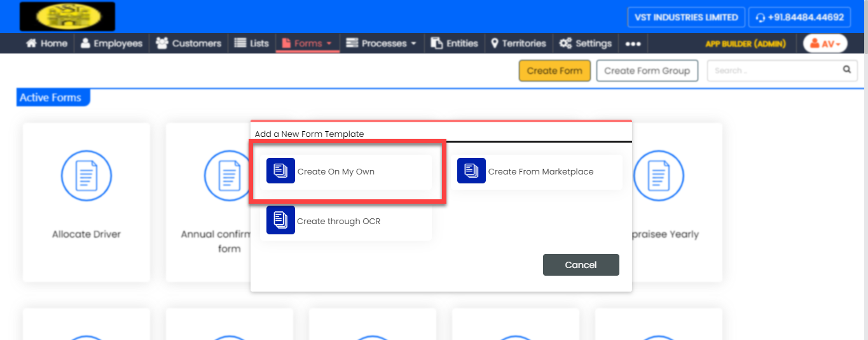Click the Create From Marketplace icon
868x340 pixels.
(471, 171)
